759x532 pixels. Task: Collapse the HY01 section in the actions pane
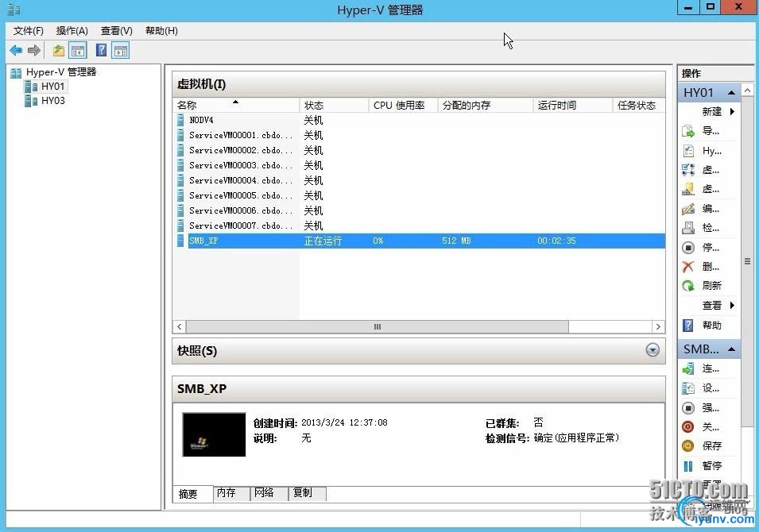click(x=731, y=92)
